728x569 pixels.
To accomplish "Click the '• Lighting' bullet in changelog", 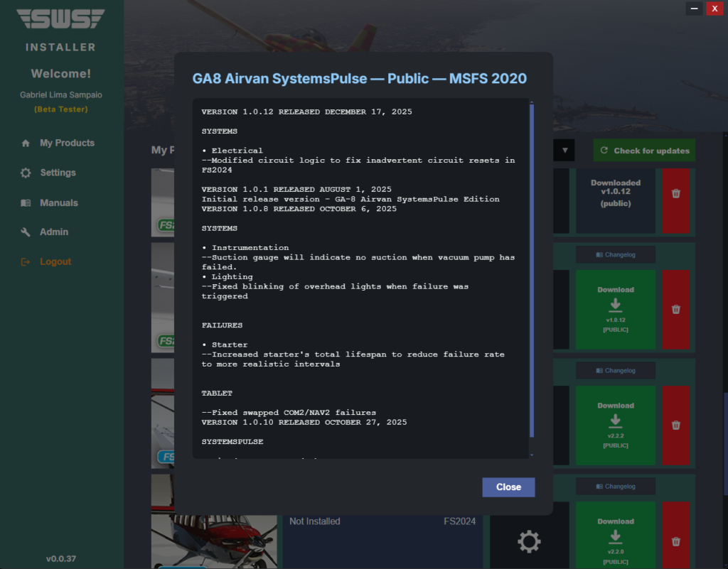I will (x=227, y=277).
